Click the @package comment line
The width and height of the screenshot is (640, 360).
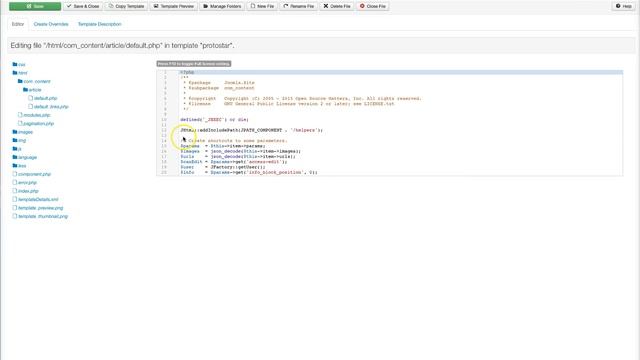pyautogui.click(x=219, y=82)
